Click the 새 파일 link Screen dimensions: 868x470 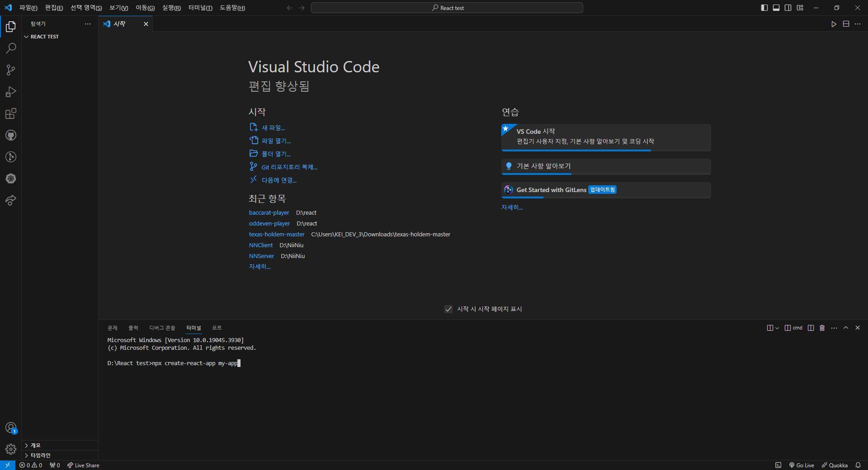pyautogui.click(x=273, y=128)
